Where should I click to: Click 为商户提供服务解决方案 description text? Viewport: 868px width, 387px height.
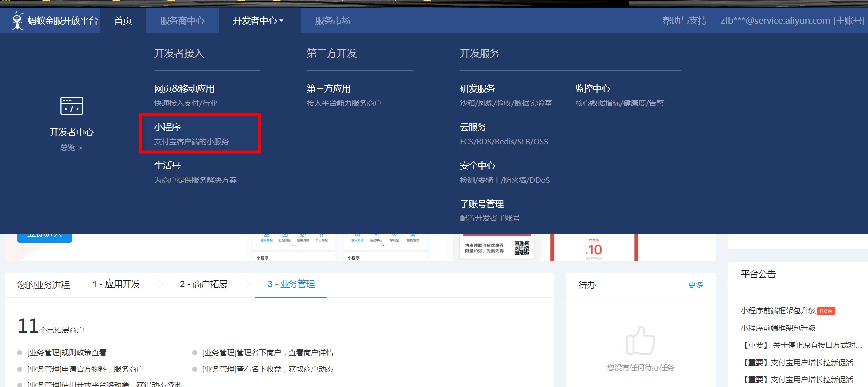tap(195, 180)
